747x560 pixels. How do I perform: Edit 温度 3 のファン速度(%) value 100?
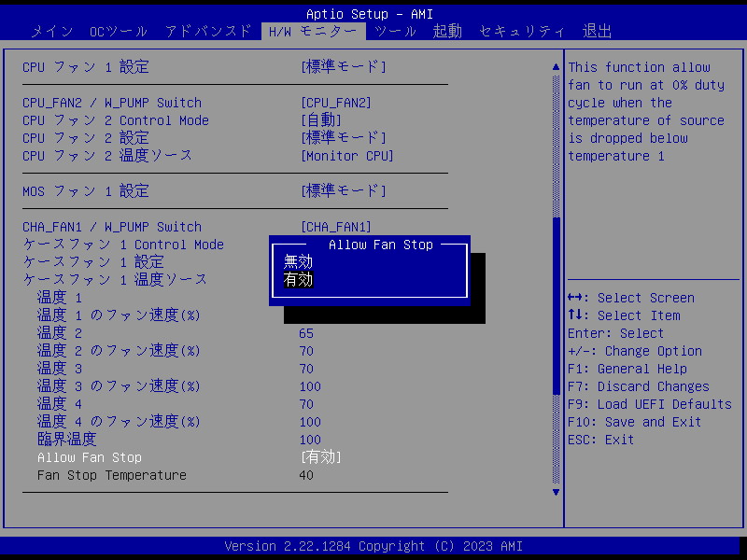[x=310, y=386]
